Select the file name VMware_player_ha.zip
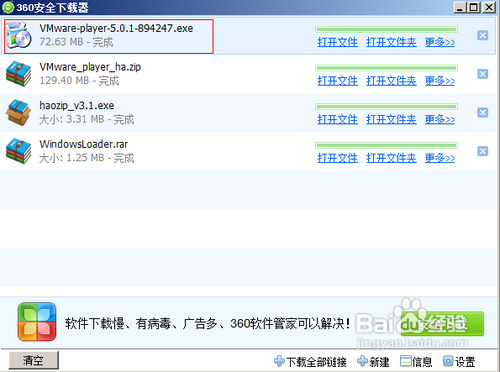The width and height of the screenshot is (500, 372). (90, 67)
